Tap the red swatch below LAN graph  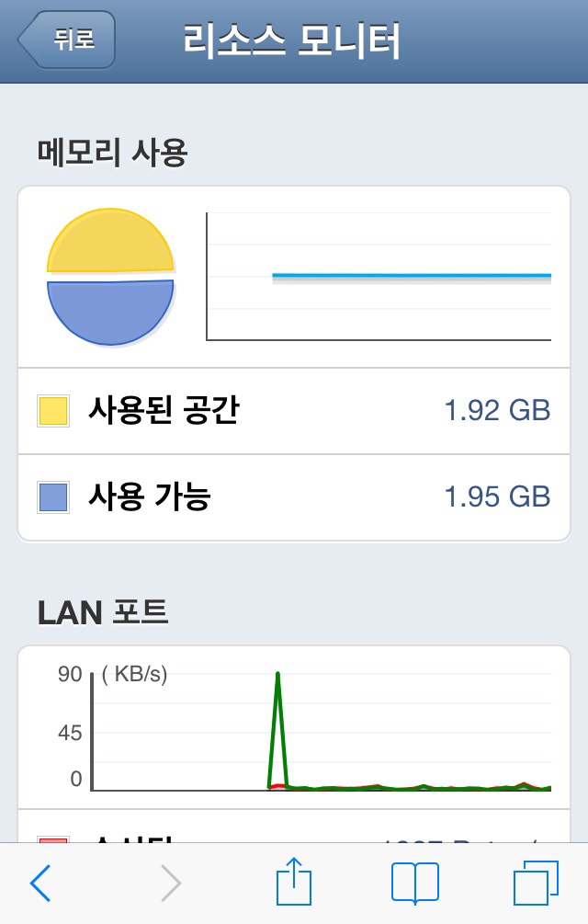pyautogui.click(x=53, y=839)
